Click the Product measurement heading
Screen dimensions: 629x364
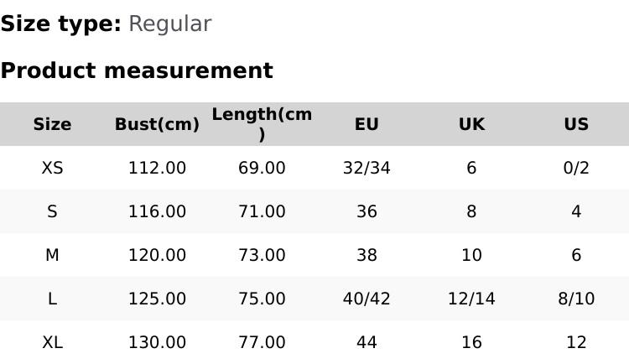(x=137, y=70)
